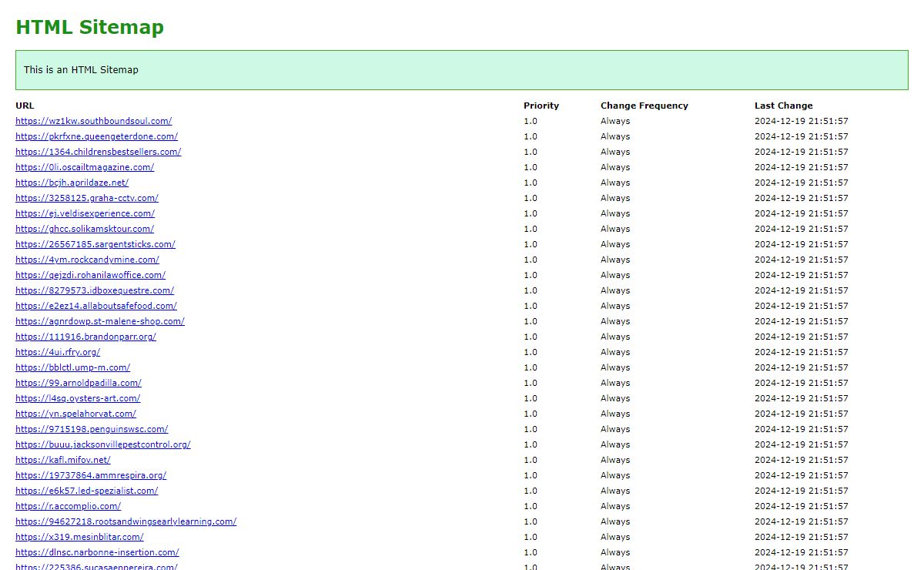Click the 1.0 priority in mesinblitar row
The width and height of the screenshot is (924, 570).
(x=531, y=537)
